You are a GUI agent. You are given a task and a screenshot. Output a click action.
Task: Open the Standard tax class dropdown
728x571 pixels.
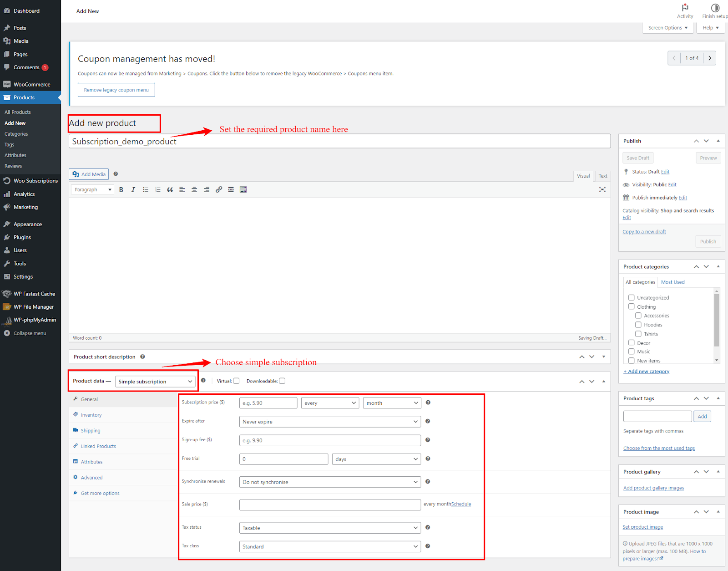pos(330,546)
